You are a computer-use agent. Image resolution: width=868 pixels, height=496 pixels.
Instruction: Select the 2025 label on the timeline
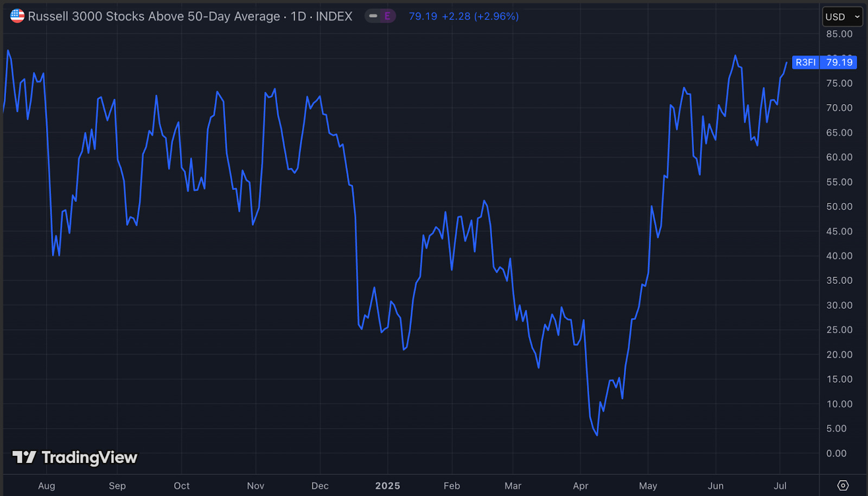tap(387, 486)
